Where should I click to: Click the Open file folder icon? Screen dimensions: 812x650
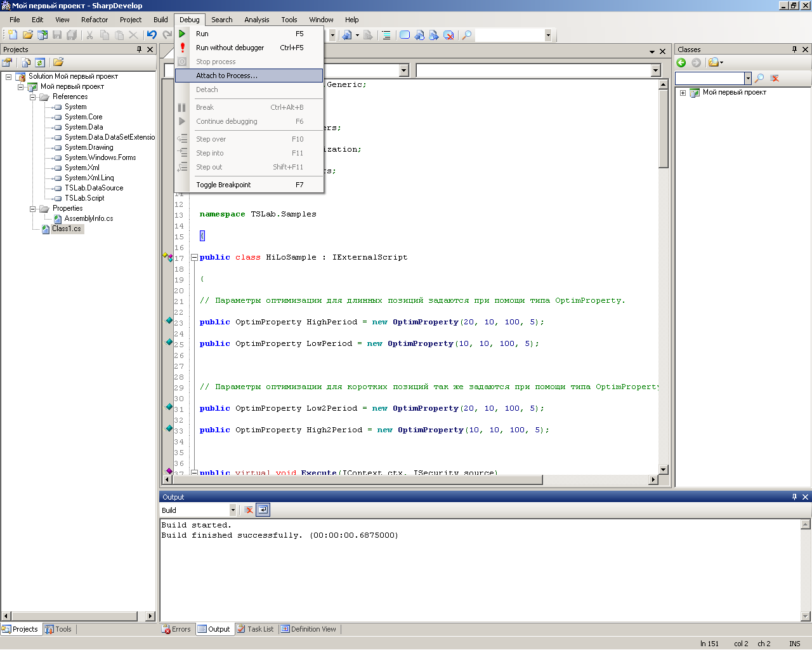click(27, 35)
